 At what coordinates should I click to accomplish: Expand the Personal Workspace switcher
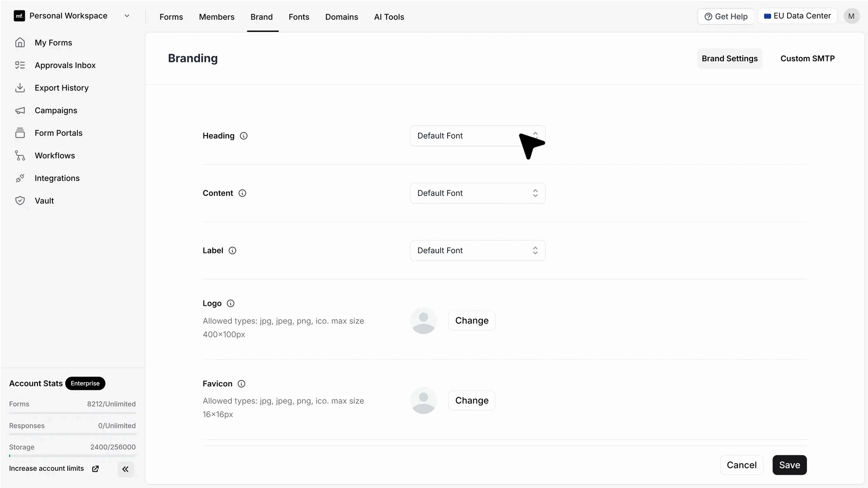72,16
